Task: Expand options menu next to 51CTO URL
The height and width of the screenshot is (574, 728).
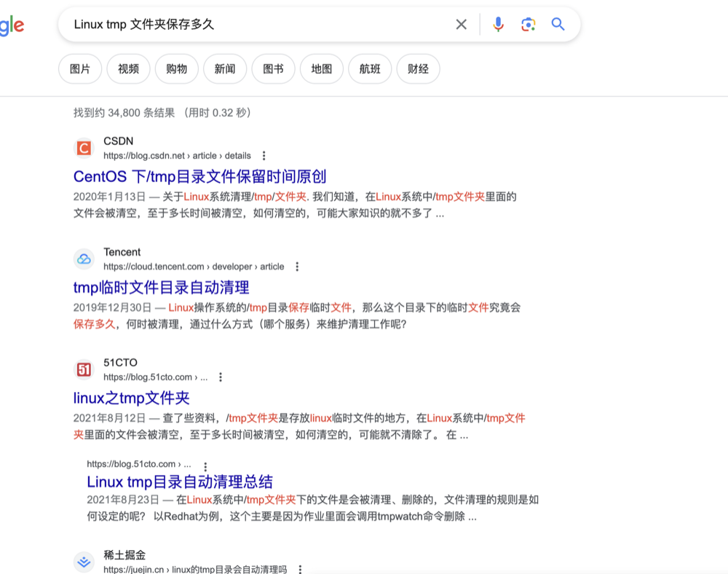Action: click(x=221, y=377)
